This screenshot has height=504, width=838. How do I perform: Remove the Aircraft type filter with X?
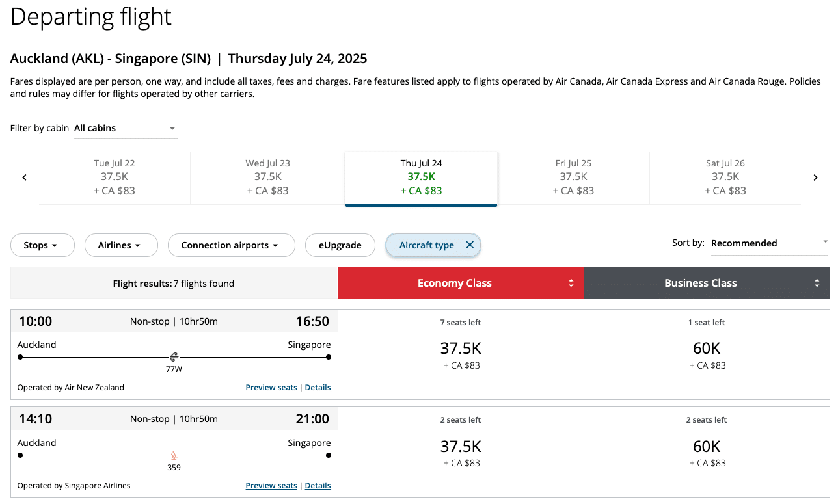470,245
